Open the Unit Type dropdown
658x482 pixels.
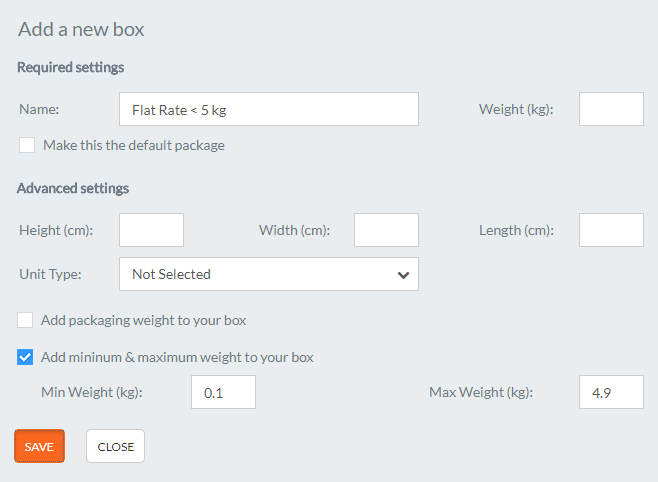[x=269, y=274]
